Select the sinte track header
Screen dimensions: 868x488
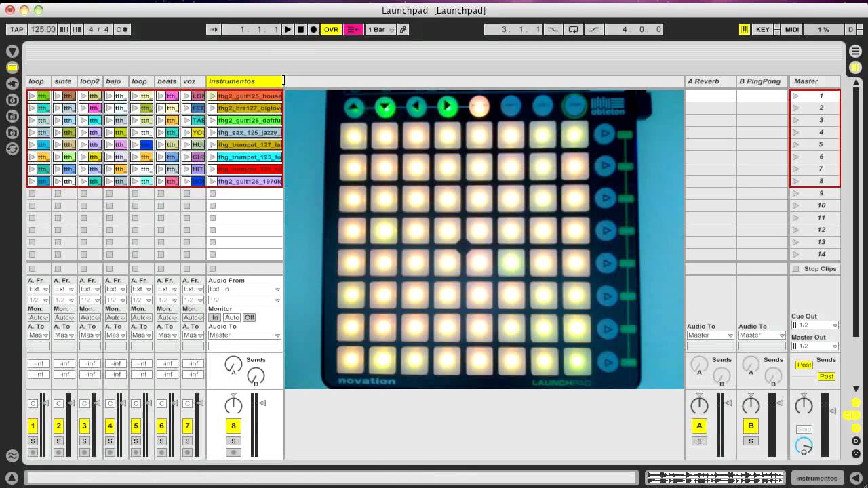[x=64, y=81]
